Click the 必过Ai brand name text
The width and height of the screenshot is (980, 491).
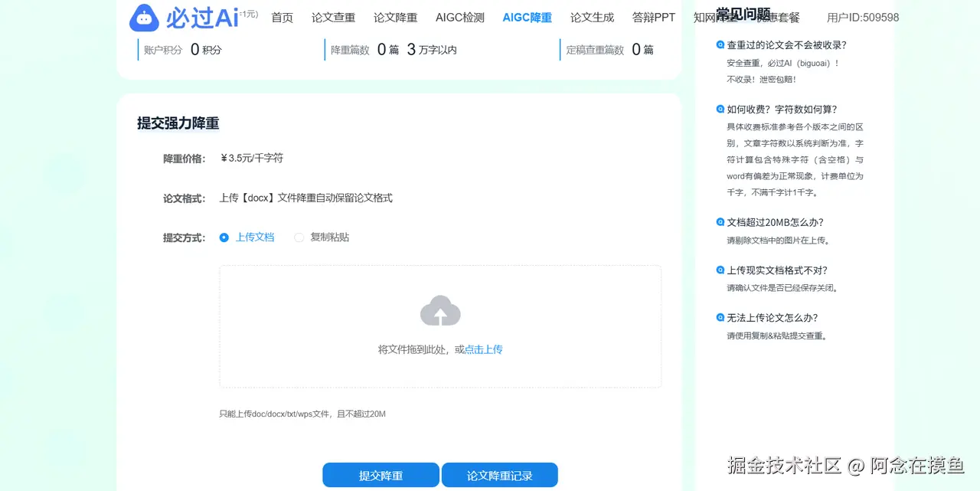pos(202,17)
